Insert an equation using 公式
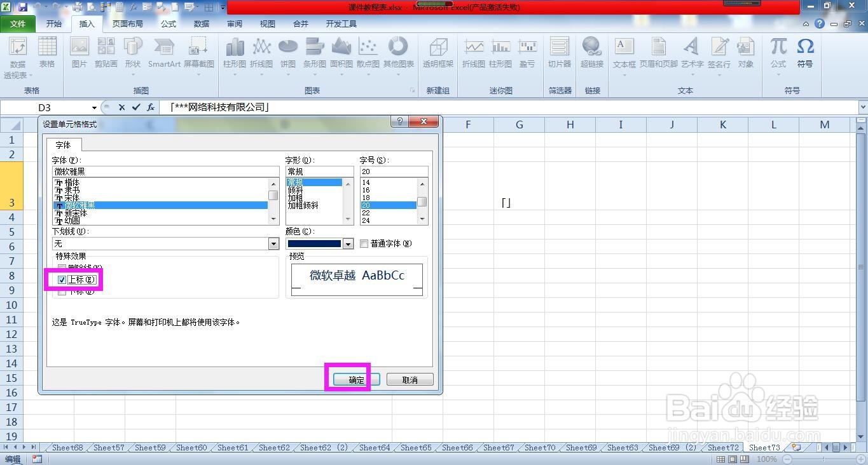This screenshot has width=868, height=465. 776,54
